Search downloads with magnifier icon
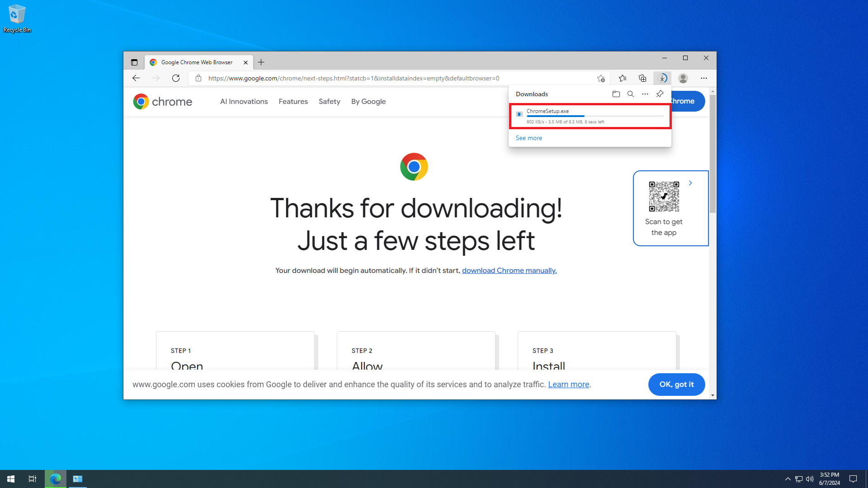 [x=631, y=94]
